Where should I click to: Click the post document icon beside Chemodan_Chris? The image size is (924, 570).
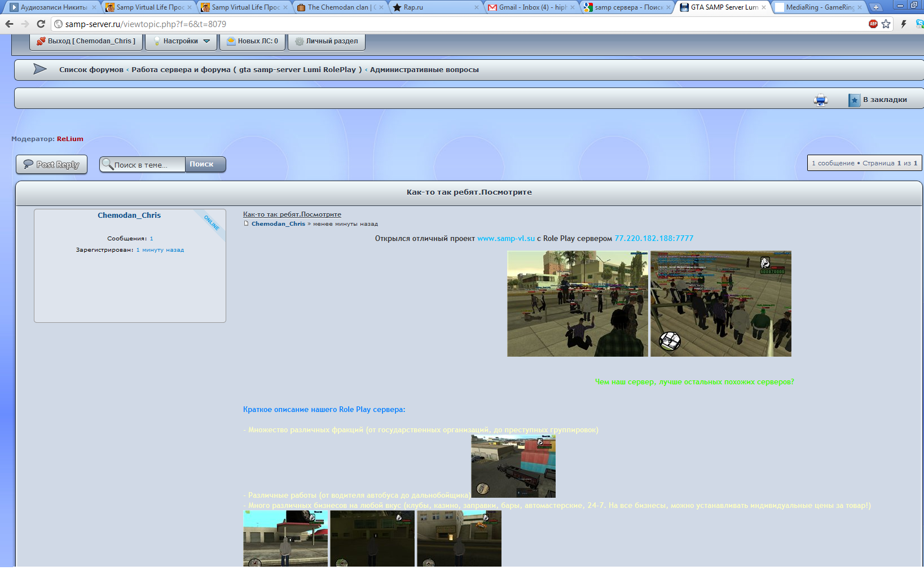[x=246, y=223]
